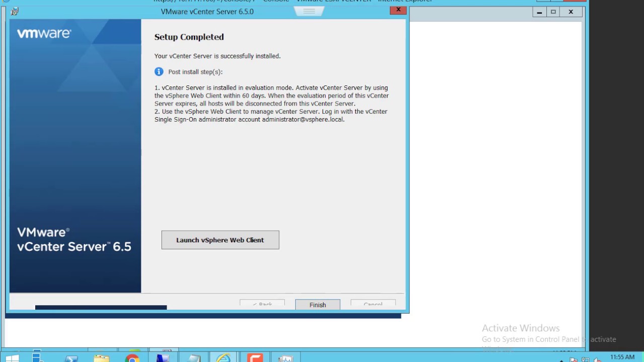Click the Setup Completed heading
Viewport: 644px width, 362px height.
[189, 37]
